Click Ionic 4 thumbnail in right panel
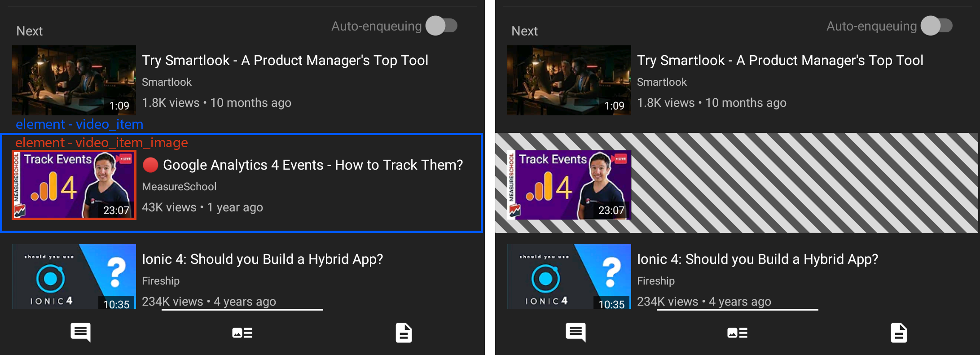Screen dimensions: 980x355 (x=569, y=276)
